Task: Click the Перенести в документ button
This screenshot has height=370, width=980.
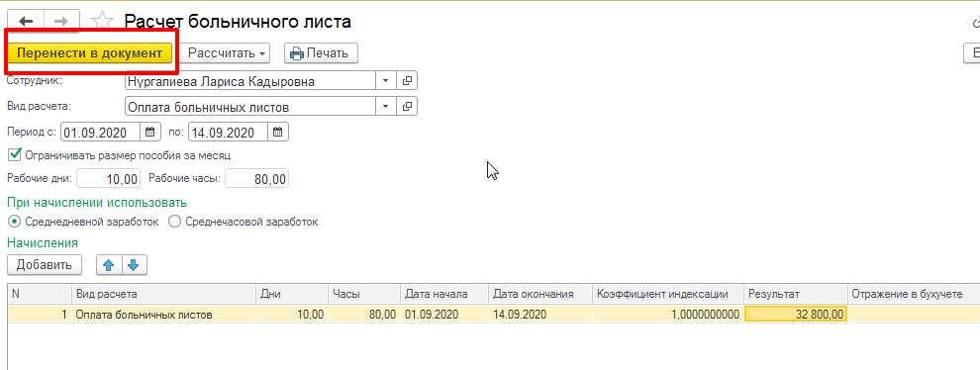Action: click(89, 53)
